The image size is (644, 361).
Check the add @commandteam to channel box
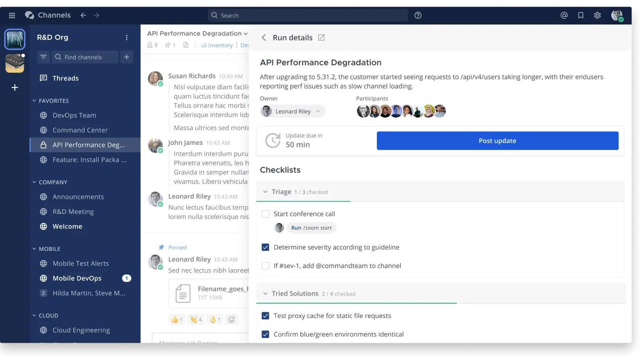click(x=265, y=266)
